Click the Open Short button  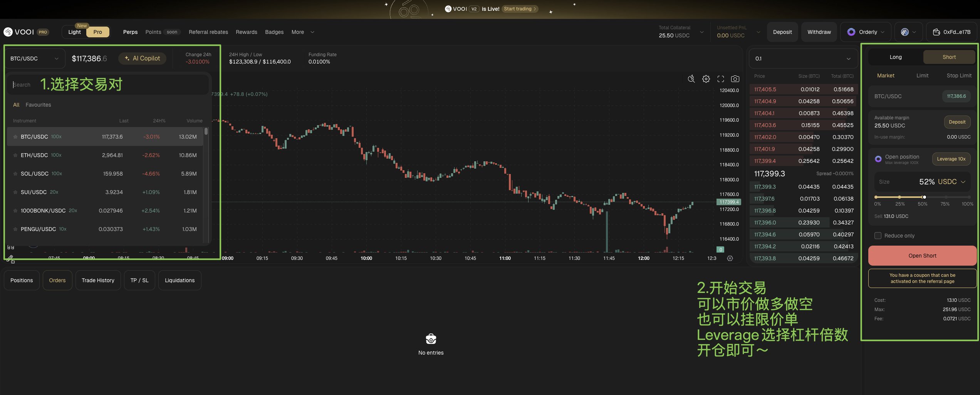point(922,256)
